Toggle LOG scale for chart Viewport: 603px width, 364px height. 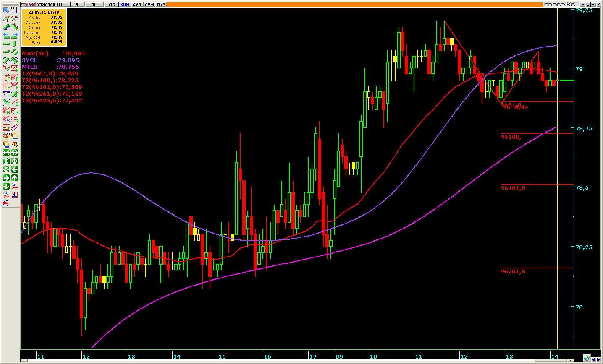tap(110, 5)
